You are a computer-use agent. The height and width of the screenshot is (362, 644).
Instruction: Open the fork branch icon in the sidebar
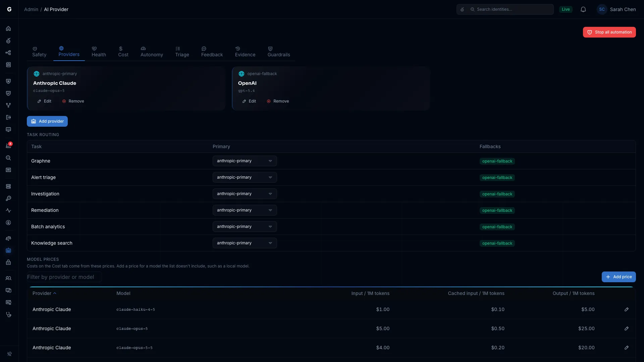[x=8, y=105]
